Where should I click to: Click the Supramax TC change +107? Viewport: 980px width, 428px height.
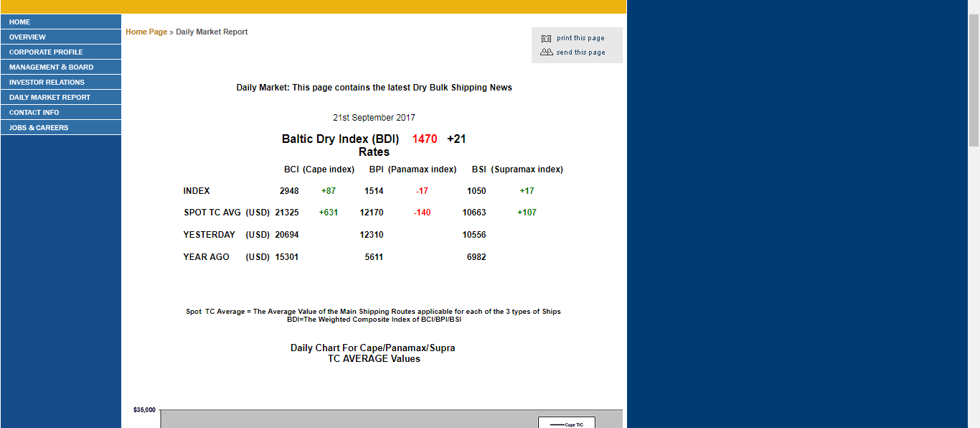point(527,213)
